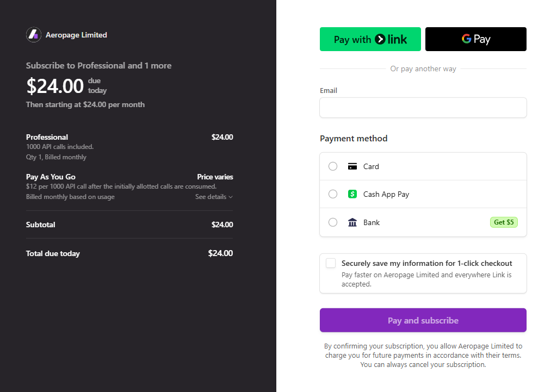The width and height of the screenshot is (557, 392).
Task: Click the Link arrow logo icon
Action: click(x=380, y=39)
